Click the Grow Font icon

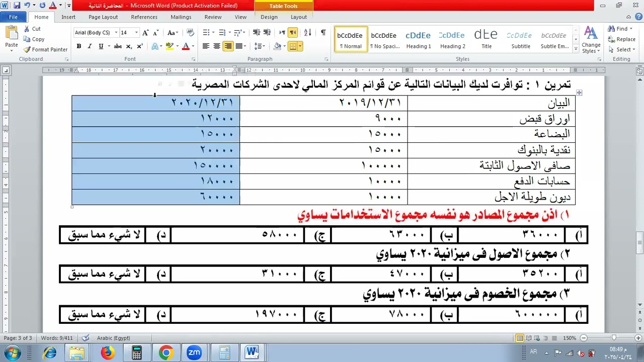coord(145,33)
